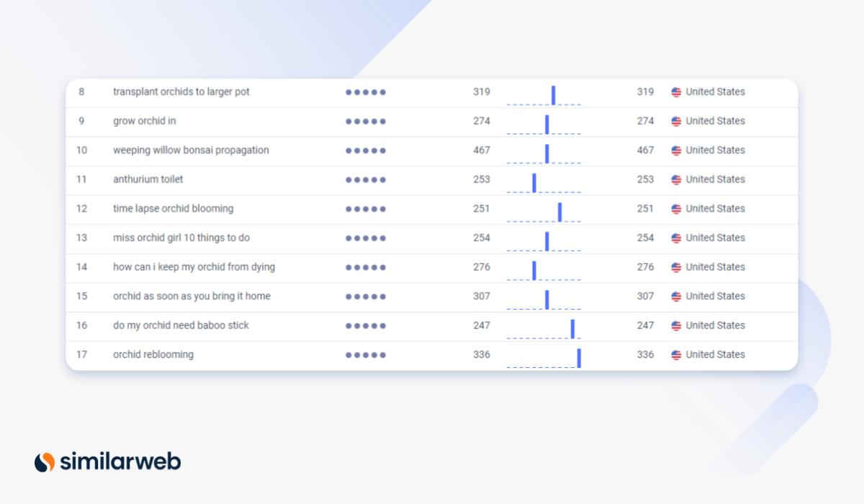Click five-dot rating for grow orchid in
This screenshot has height=504, width=864.
[x=366, y=122]
